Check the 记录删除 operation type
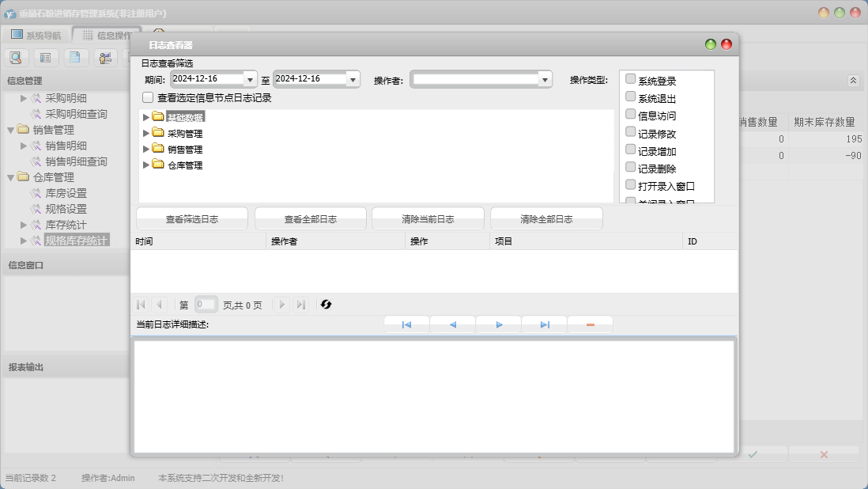The width and height of the screenshot is (868, 489). [631, 167]
